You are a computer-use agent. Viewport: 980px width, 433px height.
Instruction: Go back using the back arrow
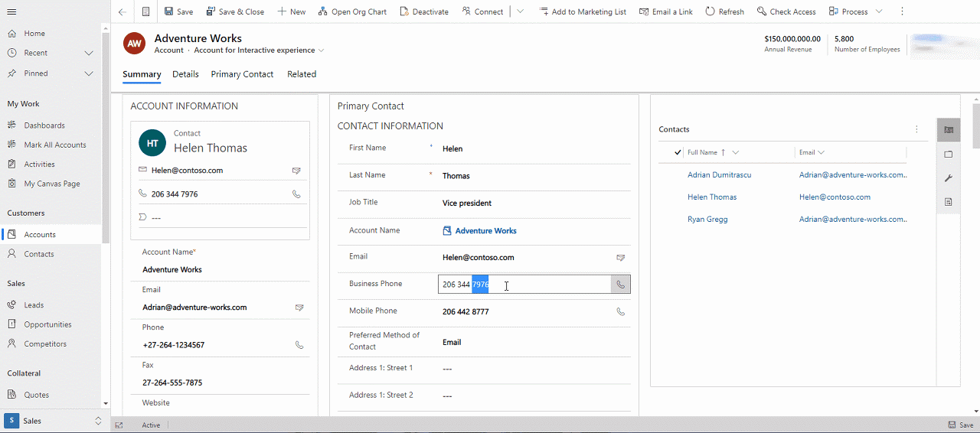[x=122, y=11]
